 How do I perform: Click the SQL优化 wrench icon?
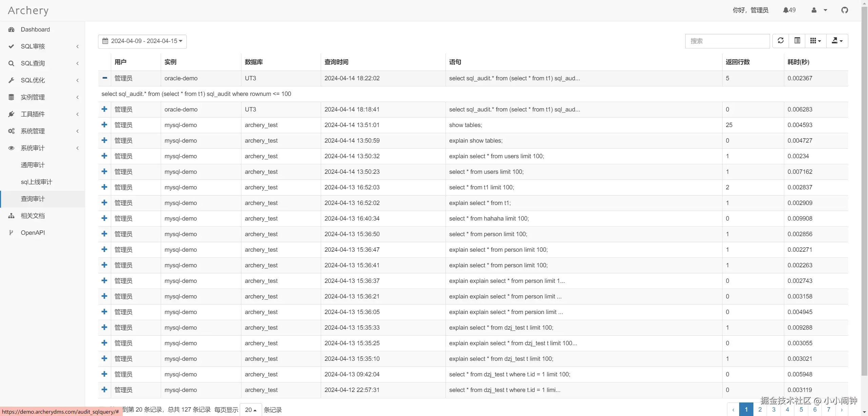[x=11, y=80]
